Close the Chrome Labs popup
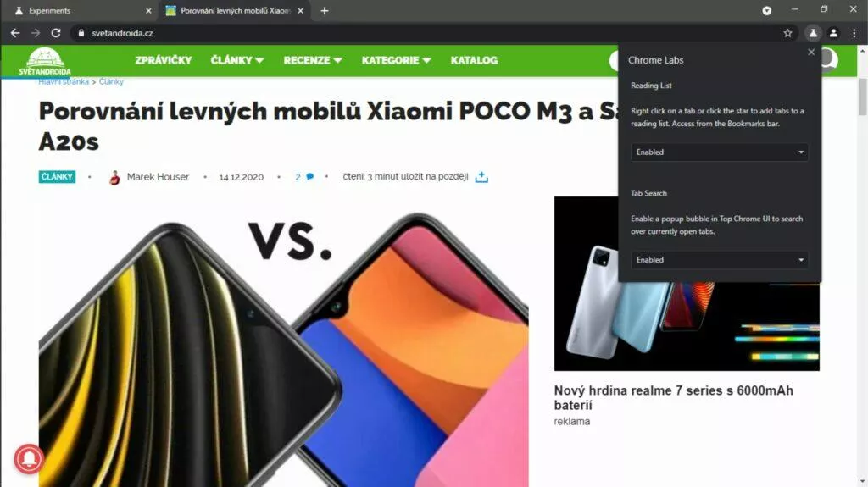Viewport: 868px width, 487px height. tap(811, 52)
